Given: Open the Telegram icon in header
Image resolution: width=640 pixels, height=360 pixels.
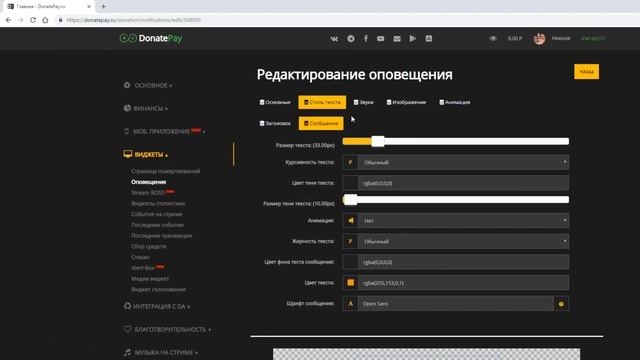Looking at the screenshot, I should tap(351, 38).
